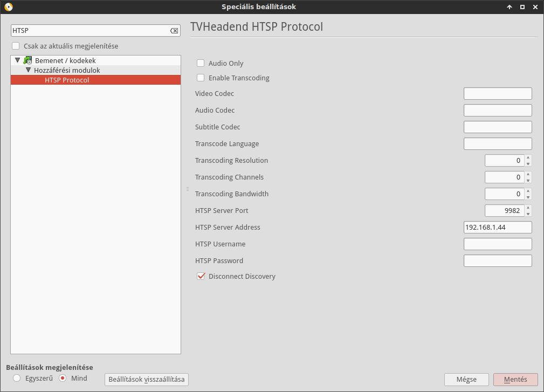544x392 pixels.
Task: Maximize the Speciális beállítások window
Action: pos(522,7)
